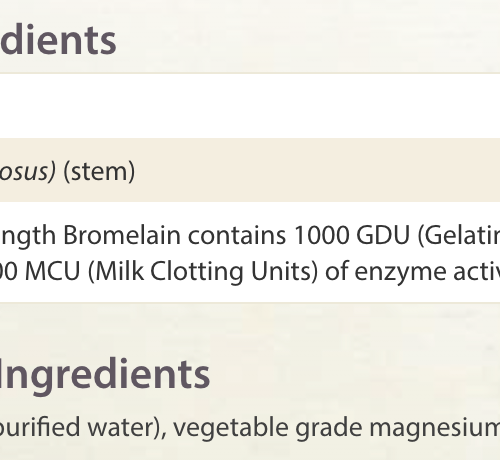Click empty area of beige shaded row
This screenshot has height=460, width=500.
[x=317, y=170]
